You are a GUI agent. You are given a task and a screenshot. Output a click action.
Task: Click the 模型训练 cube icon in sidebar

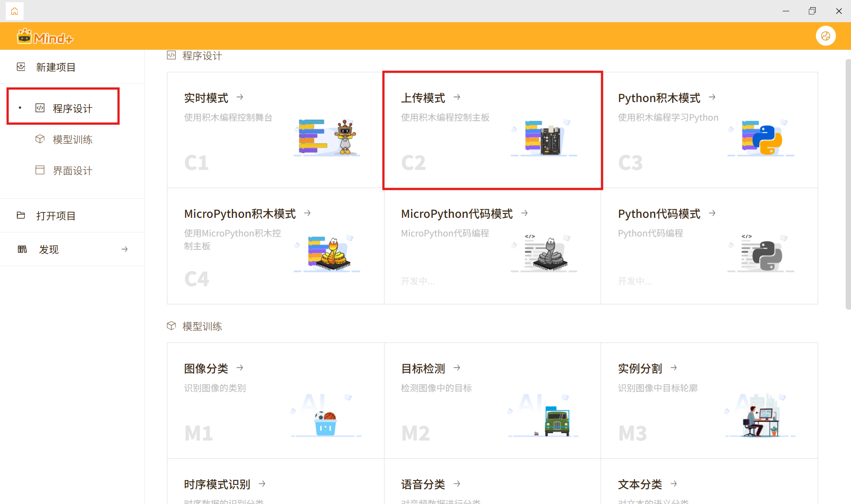click(40, 139)
